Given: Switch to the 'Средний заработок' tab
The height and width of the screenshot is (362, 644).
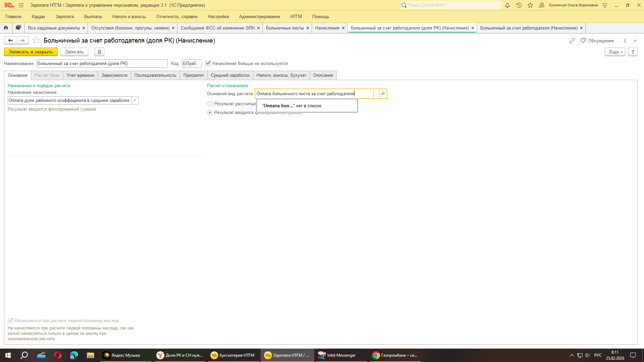Looking at the screenshot, I should click(x=230, y=75).
